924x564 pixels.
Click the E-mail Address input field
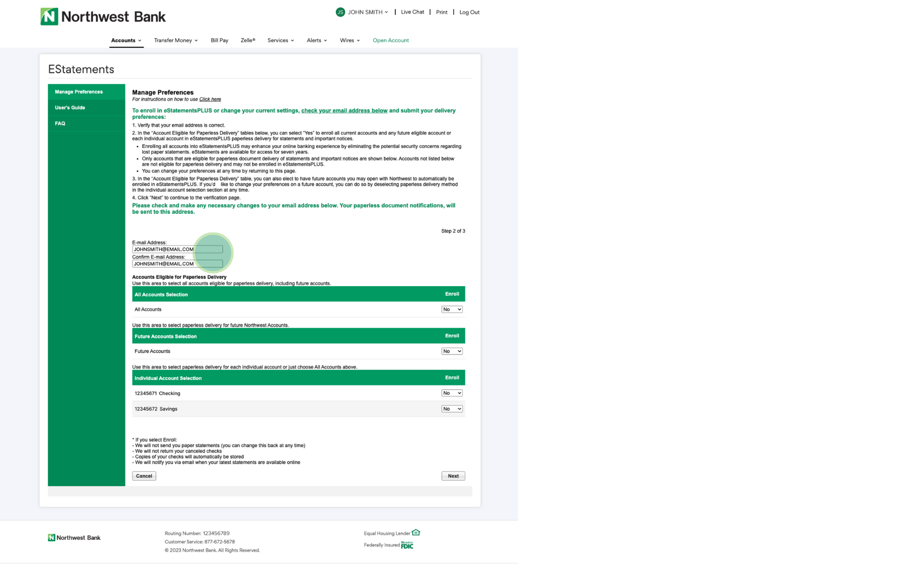point(177,249)
